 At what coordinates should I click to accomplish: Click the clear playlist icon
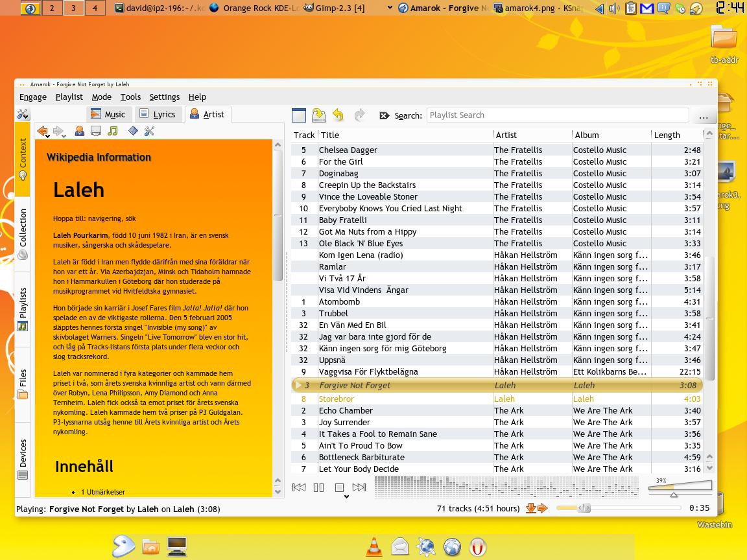pos(299,115)
